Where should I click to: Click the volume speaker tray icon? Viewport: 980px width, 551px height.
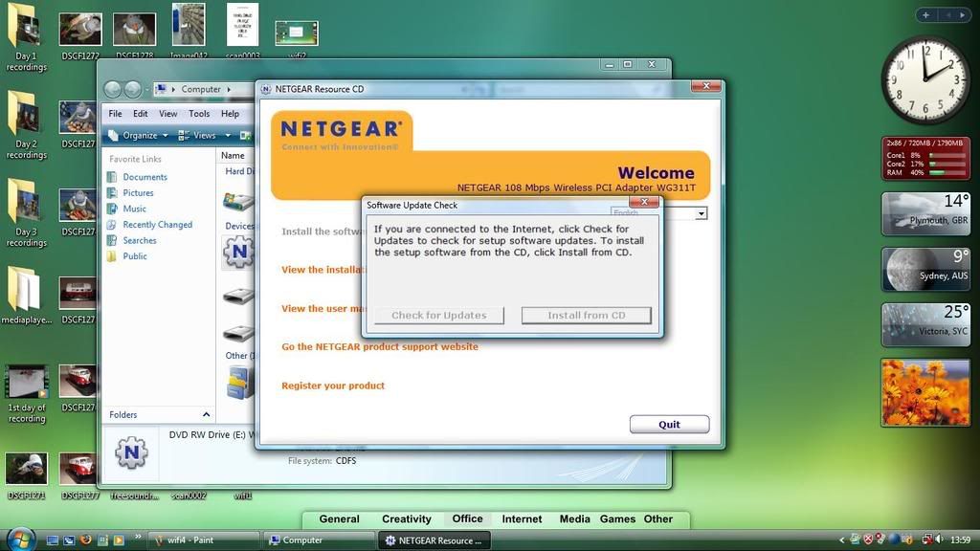(939, 540)
